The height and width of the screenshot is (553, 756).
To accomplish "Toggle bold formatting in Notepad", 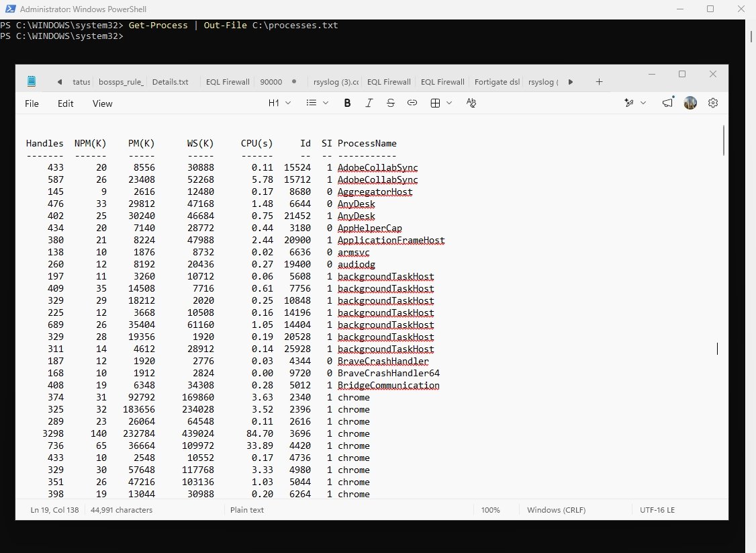I will pyautogui.click(x=347, y=103).
